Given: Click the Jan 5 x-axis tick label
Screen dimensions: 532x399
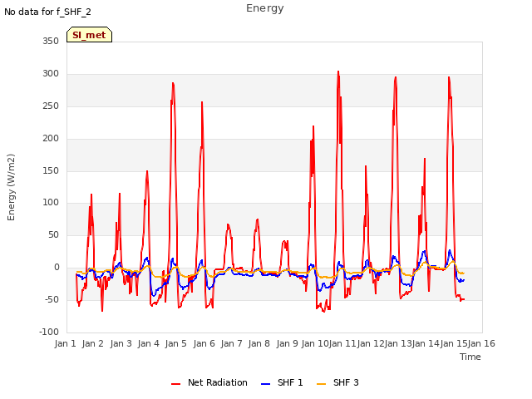Looking at the screenshot, I should 175,343.
